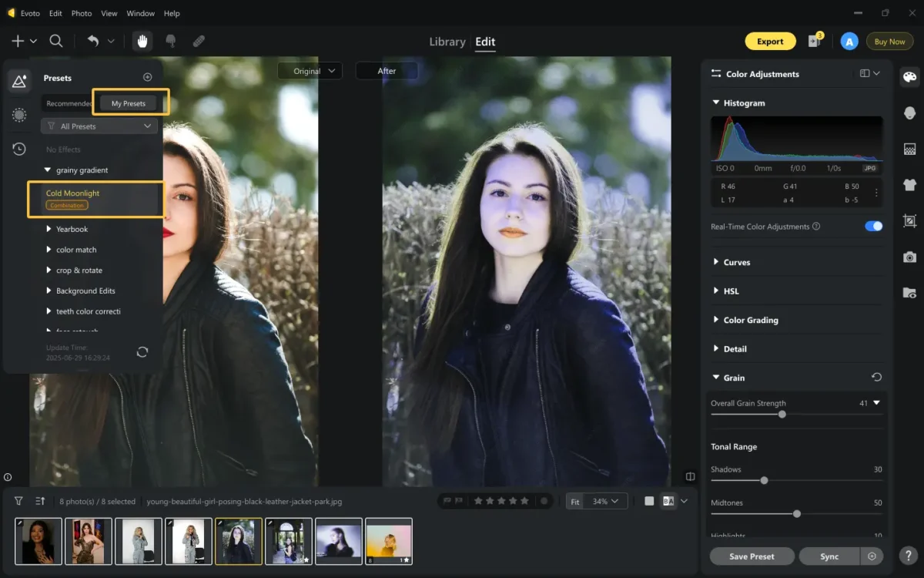Open the compare view mode dropdown arrow
The width and height of the screenshot is (924, 578).
pos(684,501)
